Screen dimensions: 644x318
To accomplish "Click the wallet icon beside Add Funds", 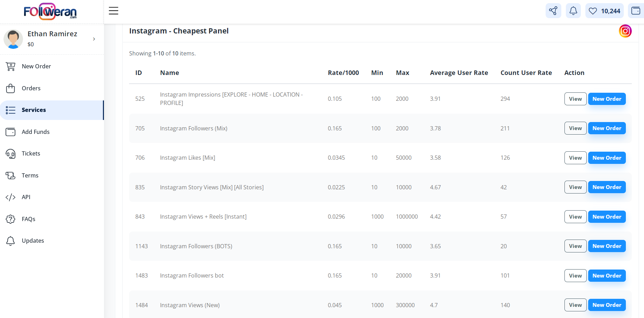I will coord(10,132).
